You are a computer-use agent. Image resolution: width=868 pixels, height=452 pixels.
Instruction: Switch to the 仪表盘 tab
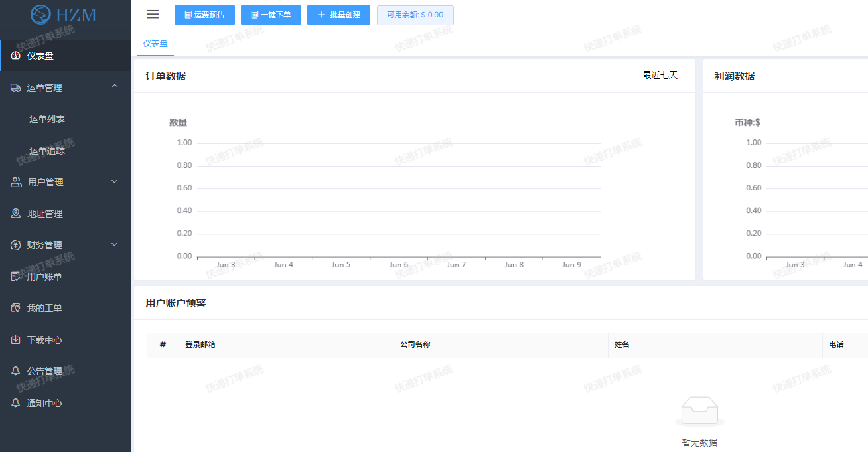(155, 44)
